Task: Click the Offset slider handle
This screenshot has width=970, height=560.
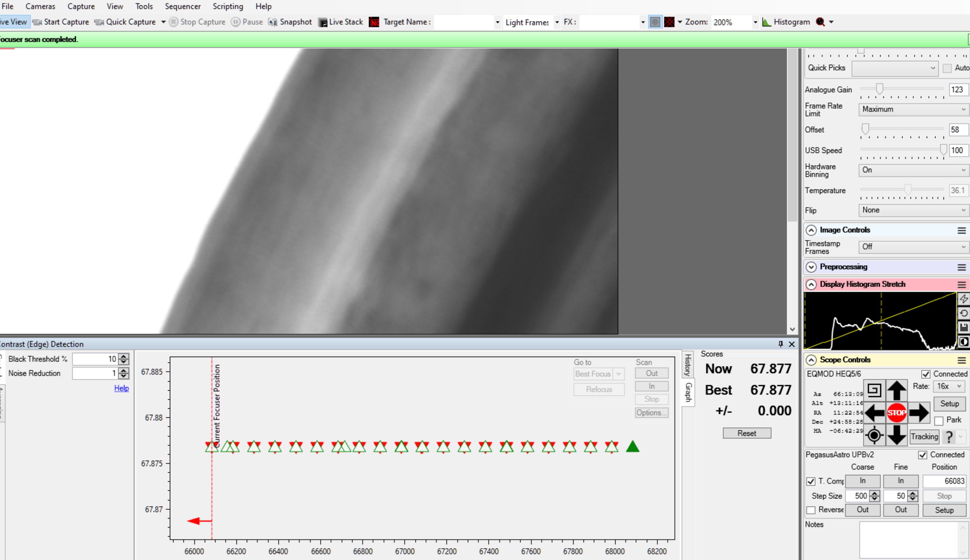Action: [865, 129]
